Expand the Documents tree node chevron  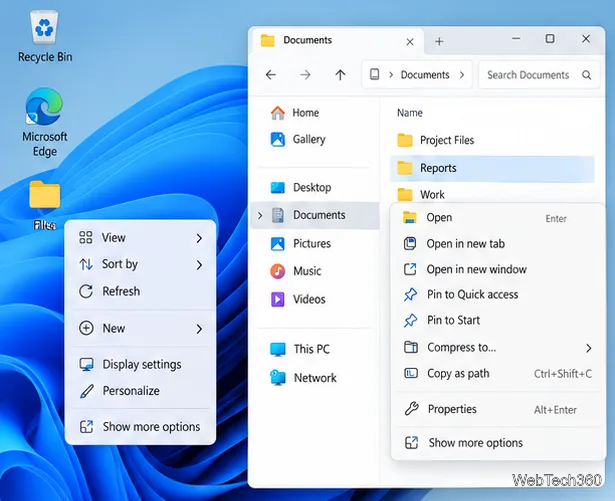[x=260, y=215]
